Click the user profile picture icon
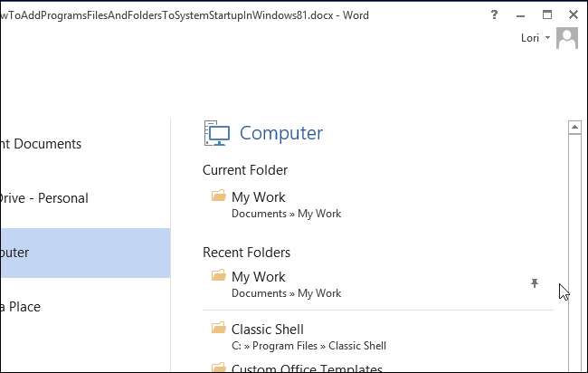The height and width of the screenshot is (373, 588). click(567, 38)
